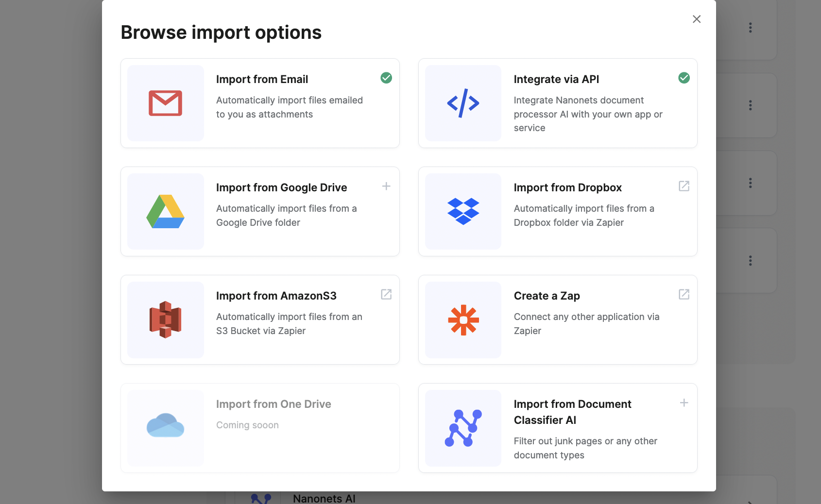The height and width of the screenshot is (504, 821).
Task: Click the Amazon S3 bucket icon
Action: pyautogui.click(x=165, y=320)
